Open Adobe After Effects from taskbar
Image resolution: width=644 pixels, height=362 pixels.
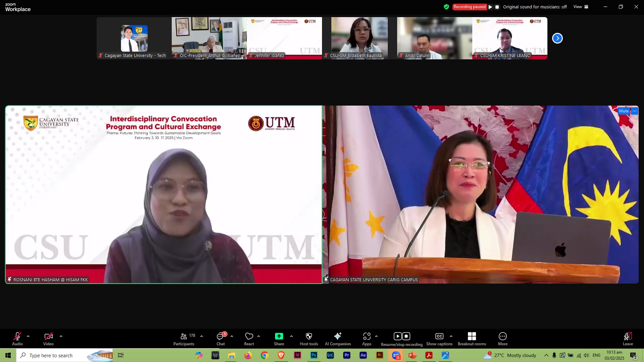[x=363, y=355]
